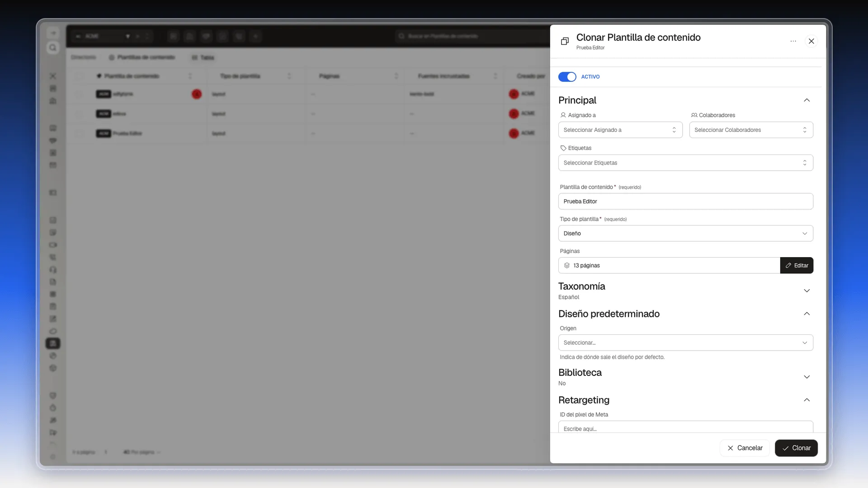Click the Plantilla de contenido name field

click(685, 202)
